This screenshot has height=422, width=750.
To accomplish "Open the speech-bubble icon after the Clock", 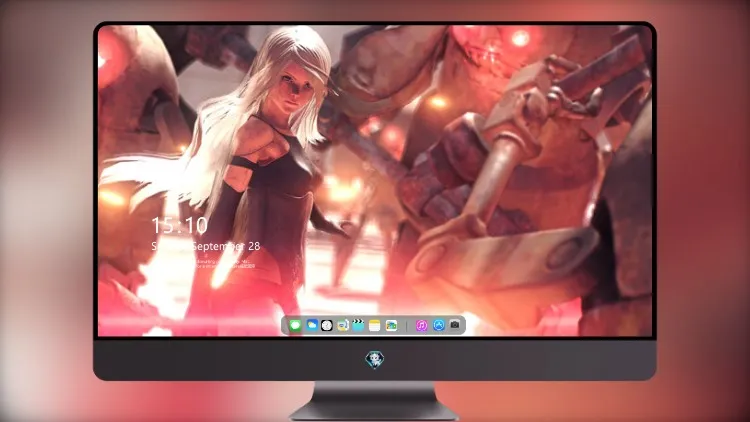I will (x=342, y=326).
